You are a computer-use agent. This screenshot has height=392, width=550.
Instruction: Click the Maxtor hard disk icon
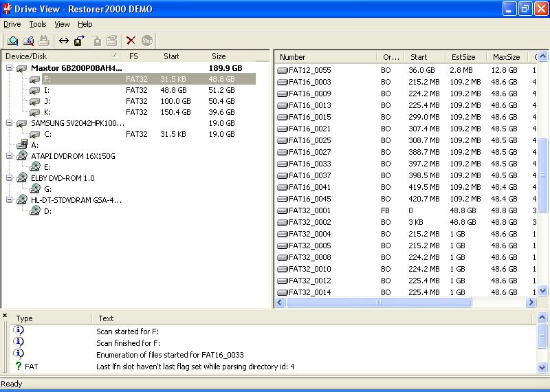tap(22, 69)
